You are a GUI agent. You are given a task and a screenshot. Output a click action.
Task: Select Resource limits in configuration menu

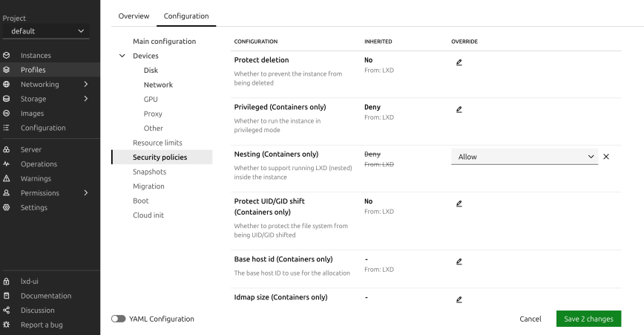point(157,143)
